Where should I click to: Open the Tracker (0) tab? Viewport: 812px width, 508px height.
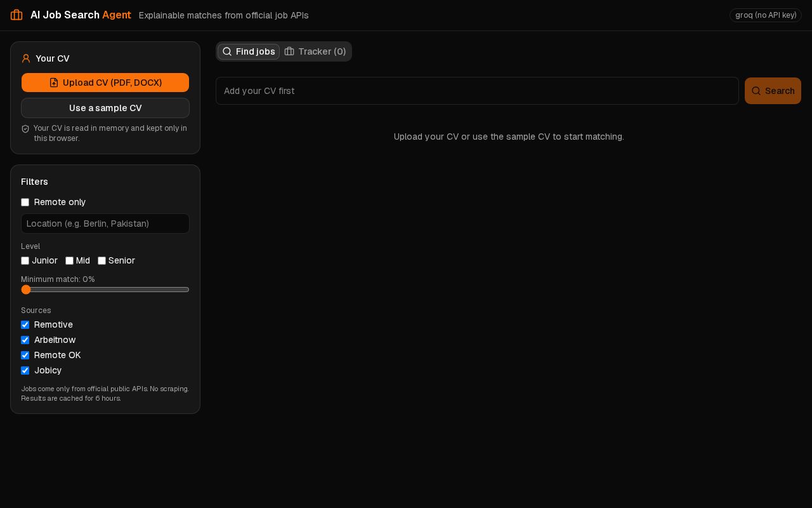click(x=315, y=51)
